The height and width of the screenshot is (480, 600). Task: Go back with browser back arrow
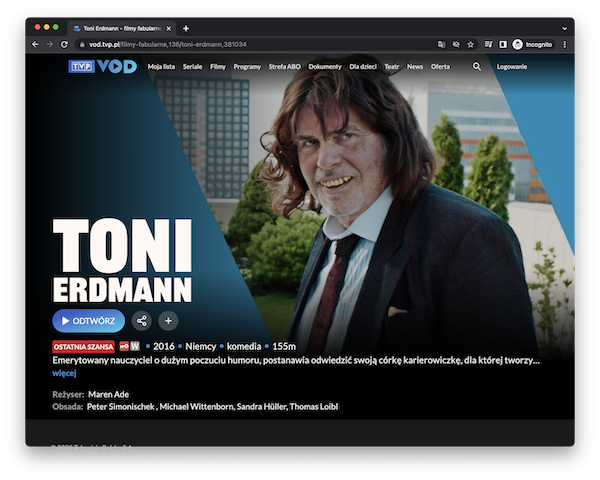35,44
